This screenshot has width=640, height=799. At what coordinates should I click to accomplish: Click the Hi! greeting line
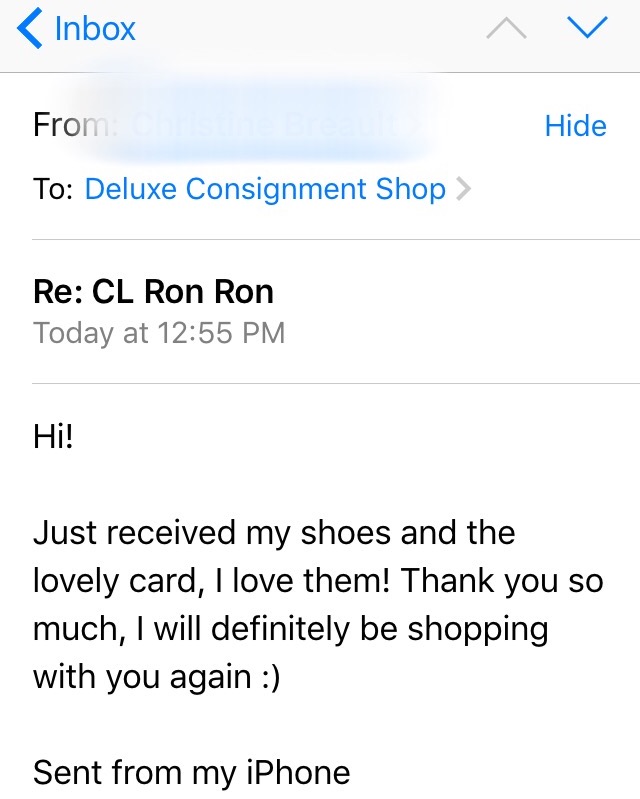pyautogui.click(x=54, y=437)
